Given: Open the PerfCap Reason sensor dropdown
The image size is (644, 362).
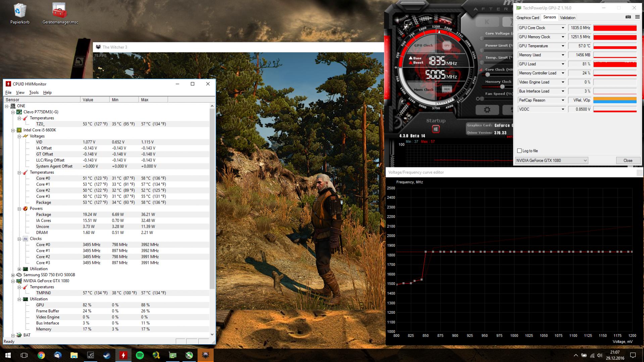Looking at the screenshot, I should click(563, 100).
